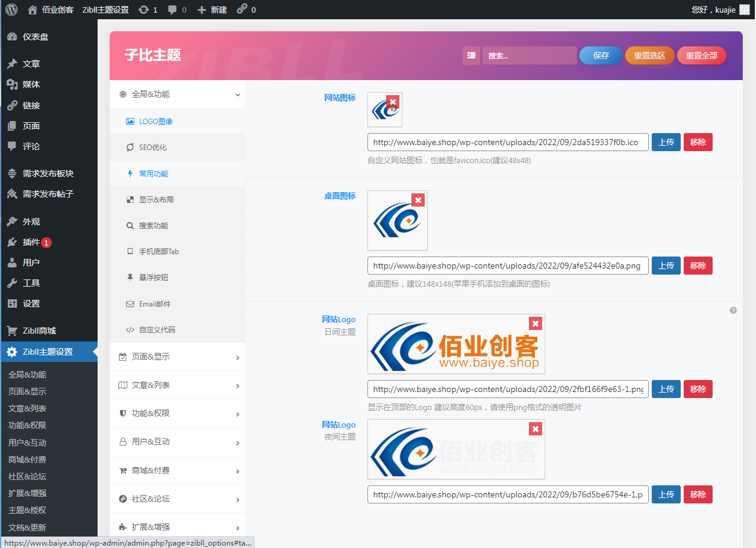Click the help question mark icon
The image size is (756, 548).
733,311
